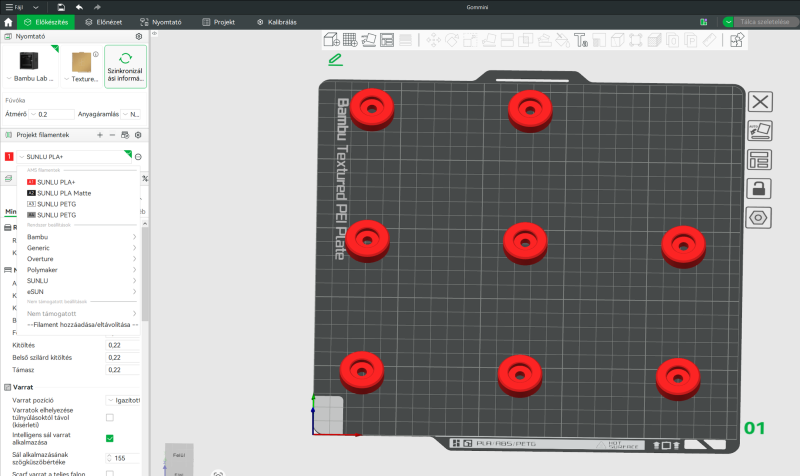This screenshot has width=800, height=476.
Task: Click the Arrange all objects toolbar icon
Action: [387, 40]
